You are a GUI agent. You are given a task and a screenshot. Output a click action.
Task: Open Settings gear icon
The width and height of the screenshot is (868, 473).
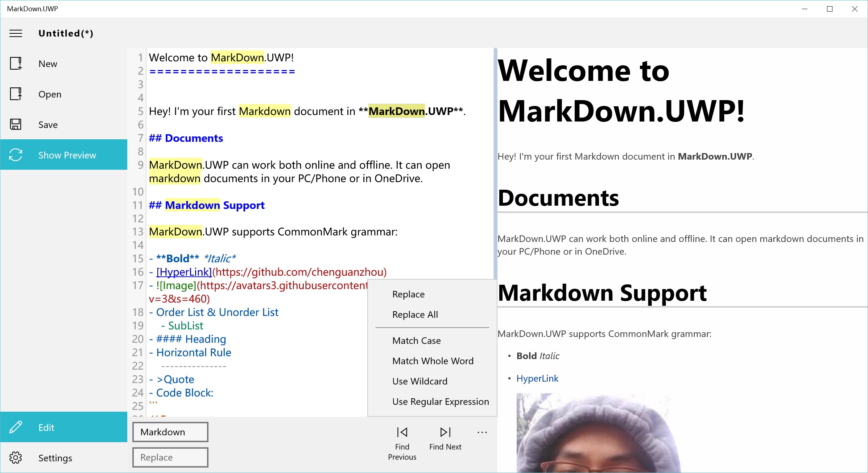pyautogui.click(x=16, y=458)
